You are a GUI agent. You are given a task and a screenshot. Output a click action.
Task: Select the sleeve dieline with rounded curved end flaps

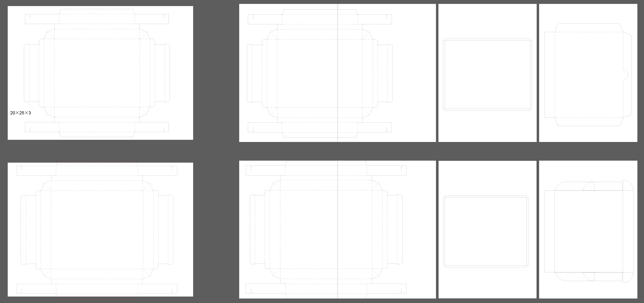click(589, 231)
